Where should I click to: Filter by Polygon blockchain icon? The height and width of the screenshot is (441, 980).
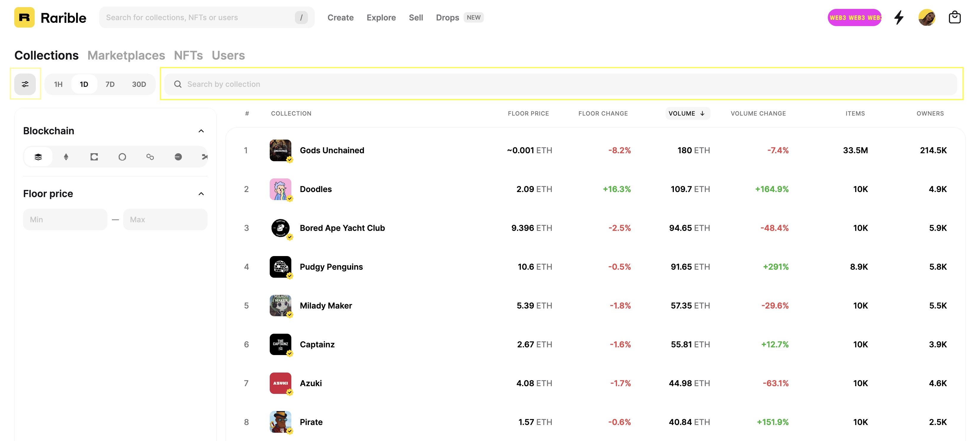150,157
